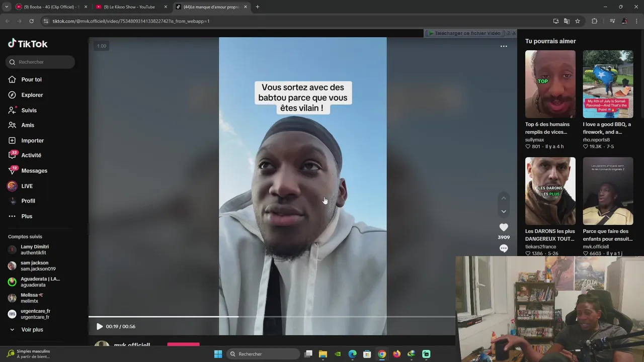Open the tab search dropdown arrow
Image resolution: width=644 pixels, height=362 pixels.
6,7
